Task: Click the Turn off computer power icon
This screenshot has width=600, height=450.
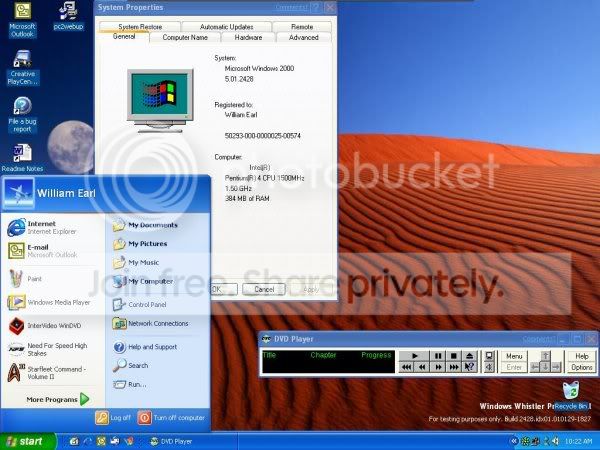Action: tap(144, 418)
